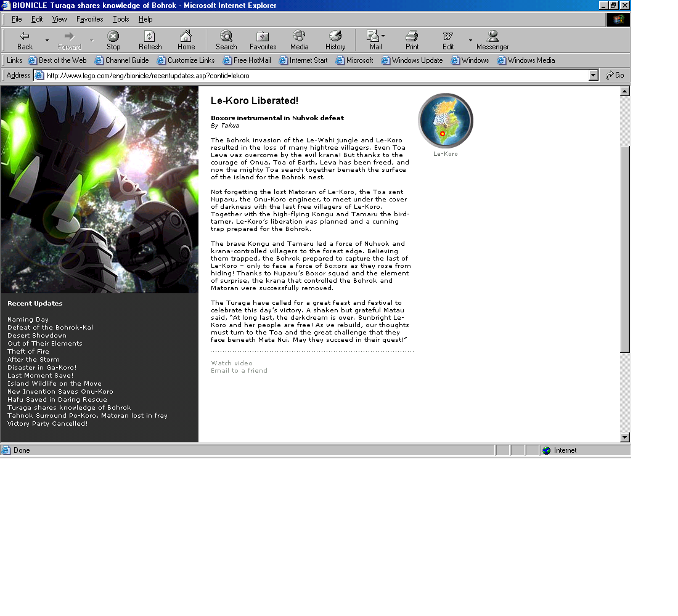Open the Channel Guide links-bar shortcut
Image resolution: width=678 pixels, height=616 pixels.
pyautogui.click(x=122, y=60)
